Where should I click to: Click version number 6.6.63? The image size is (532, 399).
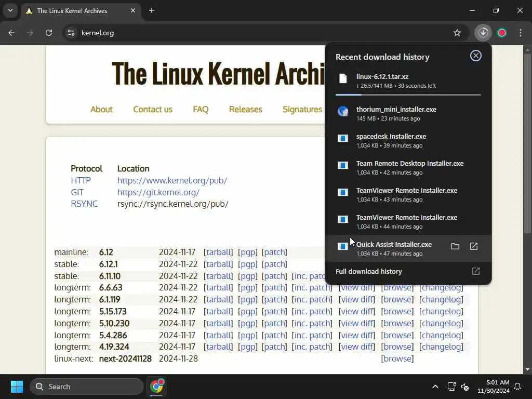click(x=111, y=288)
